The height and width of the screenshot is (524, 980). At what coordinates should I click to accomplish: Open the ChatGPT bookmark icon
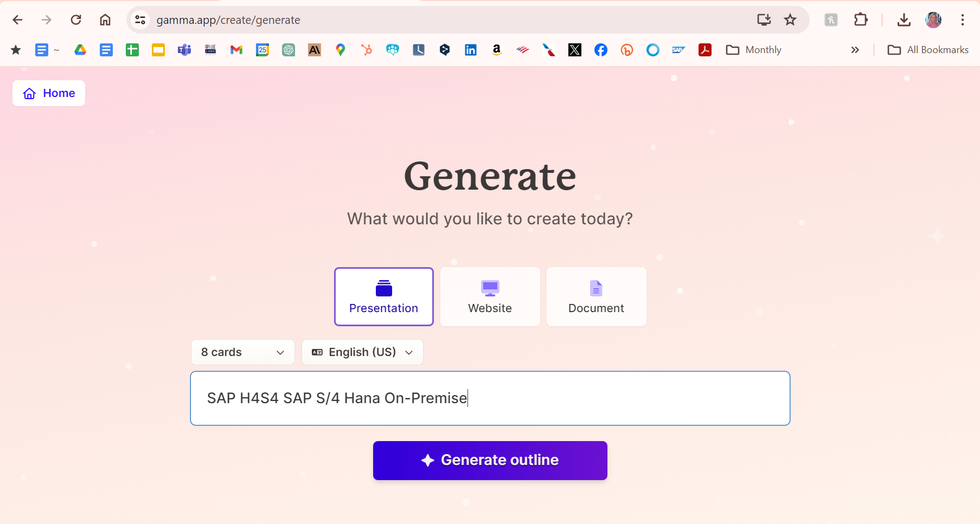(x=288, y=50)
